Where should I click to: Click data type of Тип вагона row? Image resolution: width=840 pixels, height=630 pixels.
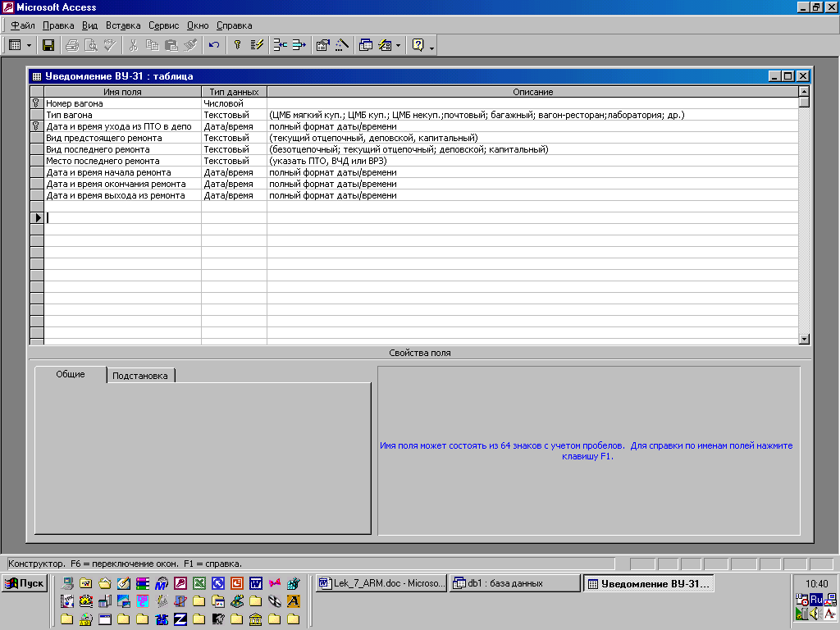click(234, 115)
